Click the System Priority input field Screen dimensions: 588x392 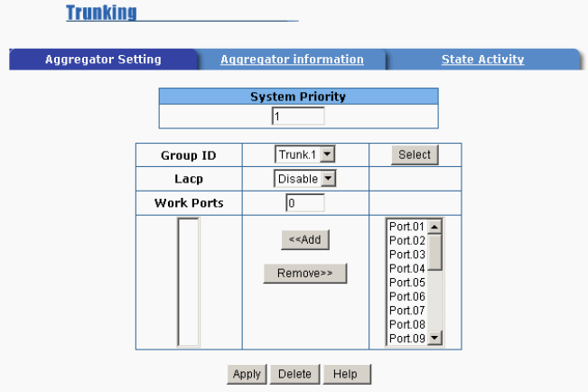pos(298,117)
